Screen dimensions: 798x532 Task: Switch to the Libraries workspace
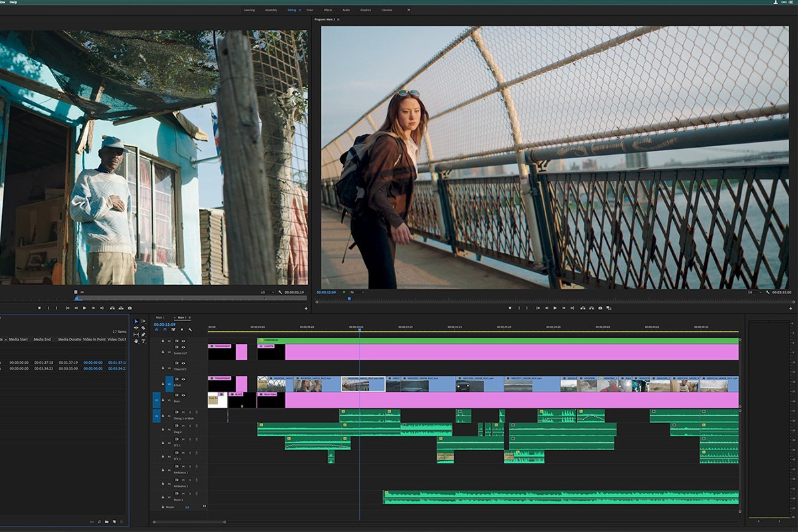click(387, 10)
